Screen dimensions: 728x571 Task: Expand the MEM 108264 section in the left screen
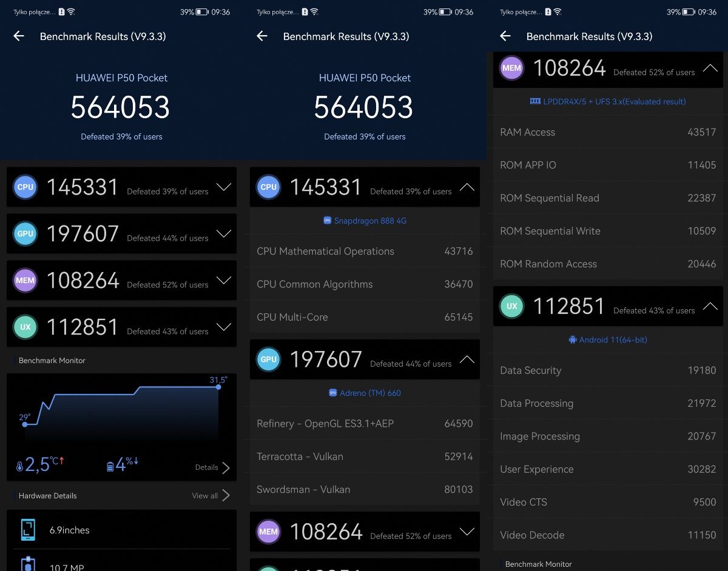coord(224,281)
